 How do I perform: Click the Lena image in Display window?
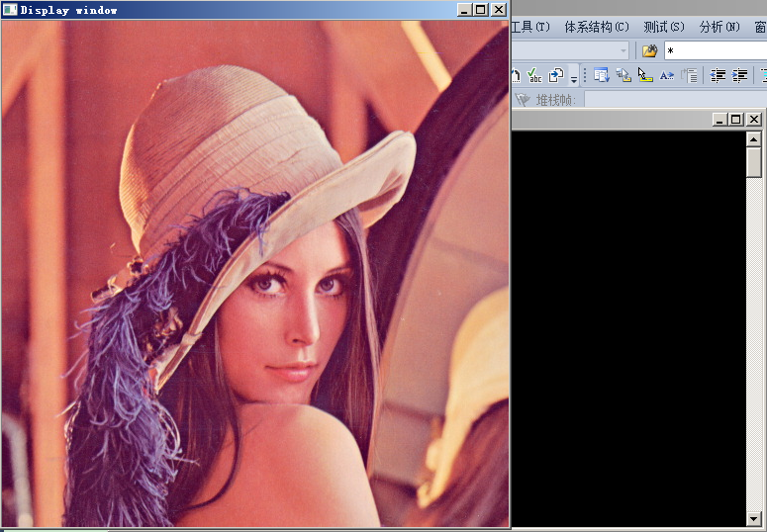pyautogui.click(x=255, y=273)
